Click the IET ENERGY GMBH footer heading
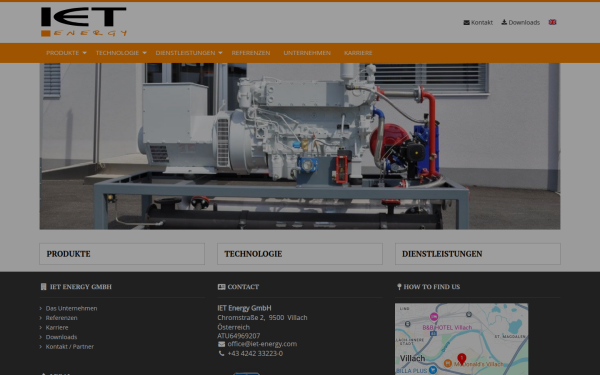The height and width of the screenshot is (375, 600). (80, 287)
